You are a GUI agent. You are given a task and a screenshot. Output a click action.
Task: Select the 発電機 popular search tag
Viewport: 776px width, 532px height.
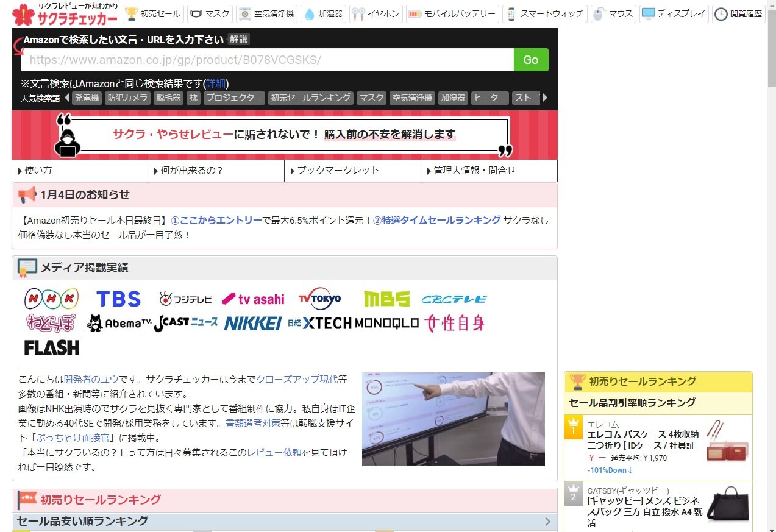[87, 98]
